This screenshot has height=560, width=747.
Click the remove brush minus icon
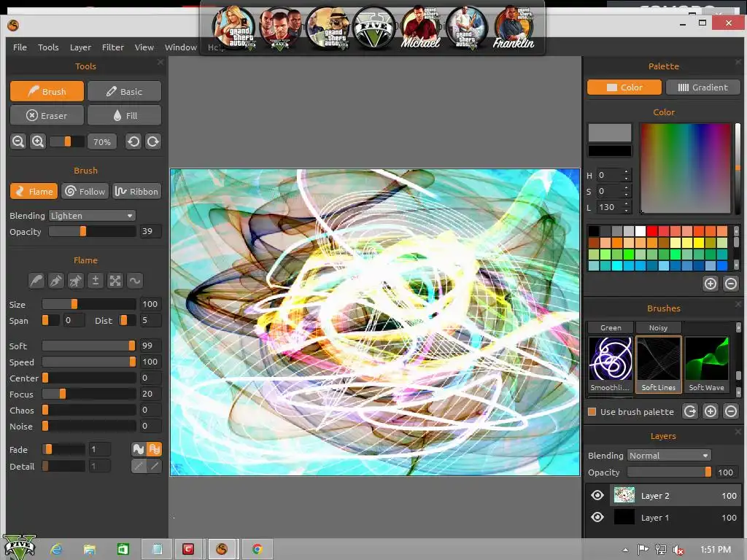point(731,411)
